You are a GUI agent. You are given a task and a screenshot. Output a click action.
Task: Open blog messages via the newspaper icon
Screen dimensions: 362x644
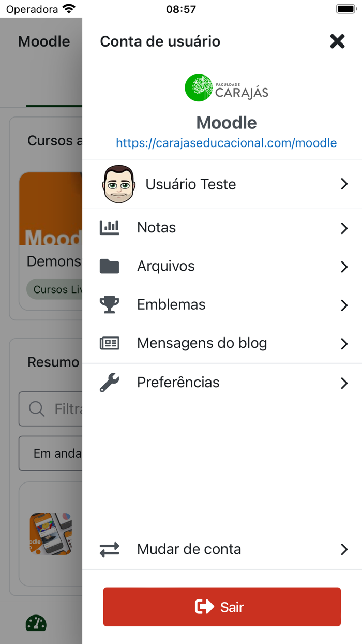(110, 343)
